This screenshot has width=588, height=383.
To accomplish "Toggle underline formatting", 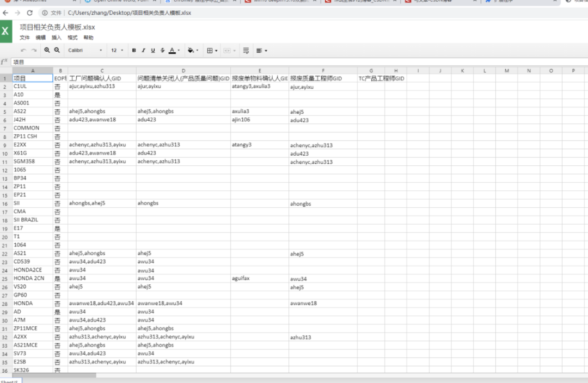I will [x=152, y=50].
